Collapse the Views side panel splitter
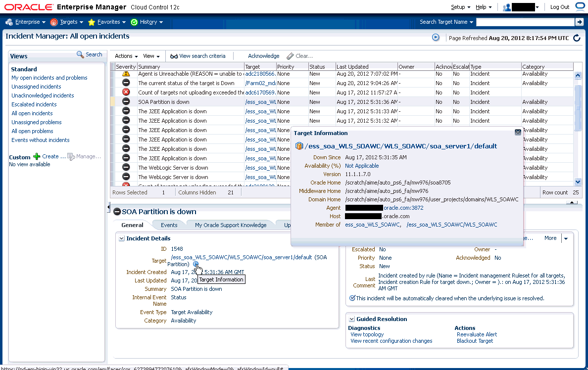Screen dimensions: 588x370 point(108,207)
